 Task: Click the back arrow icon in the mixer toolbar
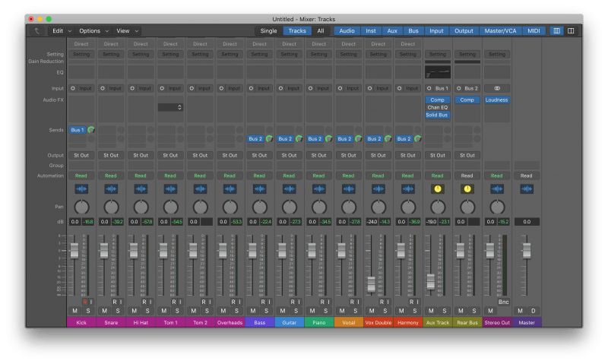(36, 31)
